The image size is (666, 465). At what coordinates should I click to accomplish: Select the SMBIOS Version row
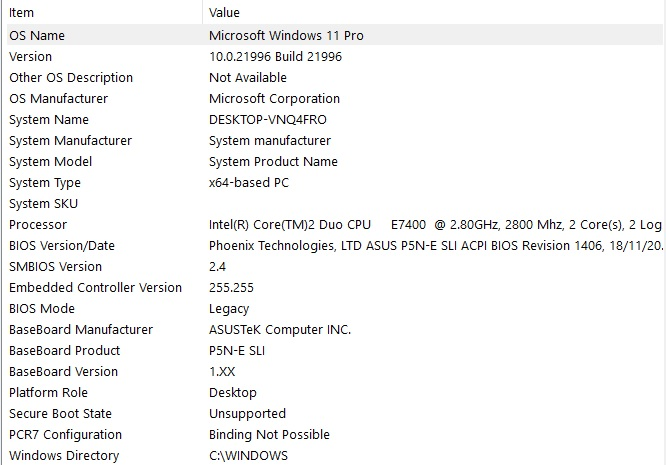pyautogui.click(x=335, y=267)
